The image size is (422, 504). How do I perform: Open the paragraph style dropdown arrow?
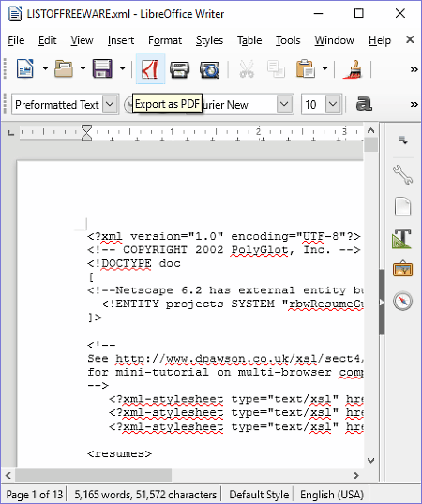pyautogui.click(x=111, y=104)
